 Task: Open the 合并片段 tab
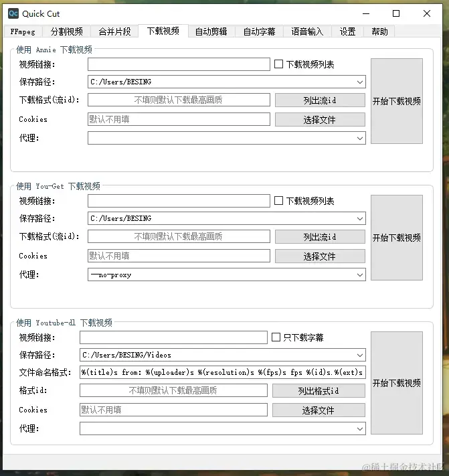[x=114, y=31]
